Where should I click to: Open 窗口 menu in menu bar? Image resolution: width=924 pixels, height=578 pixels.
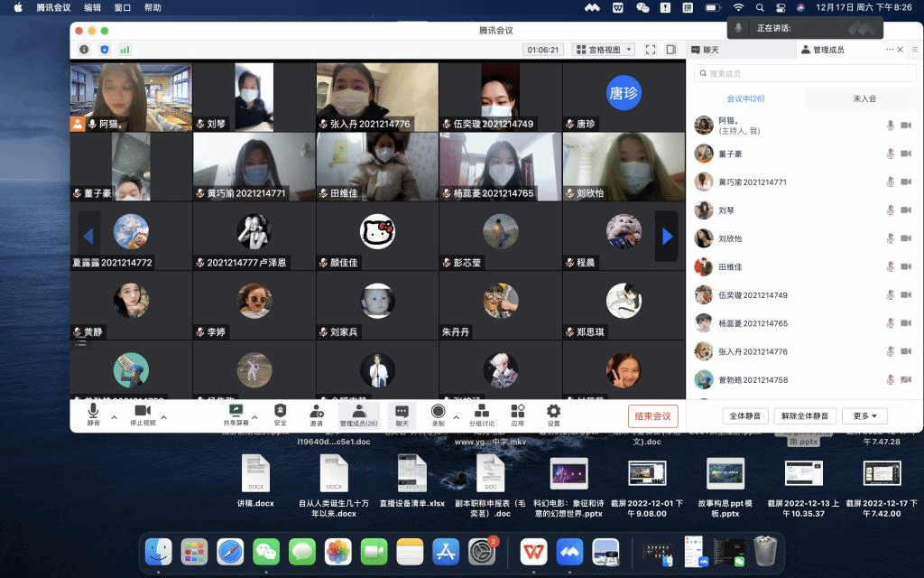(123, 7)
